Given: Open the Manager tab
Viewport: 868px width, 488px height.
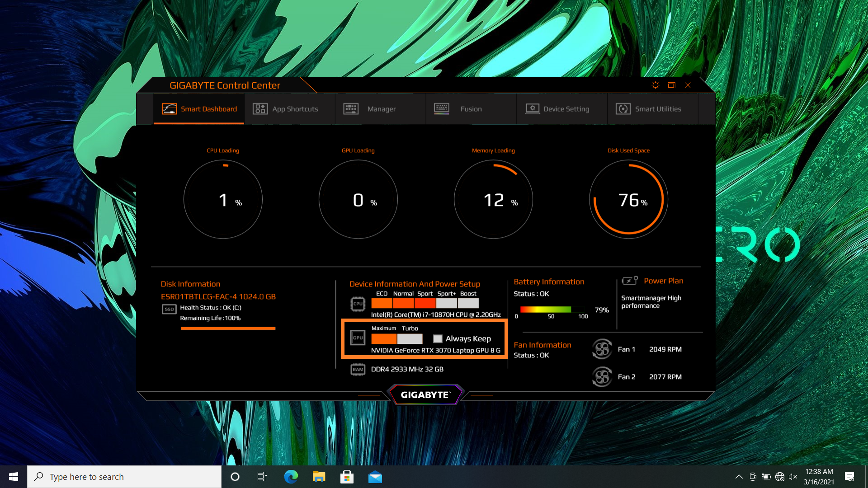Looking at the screenshot, I should coord(380,109).
